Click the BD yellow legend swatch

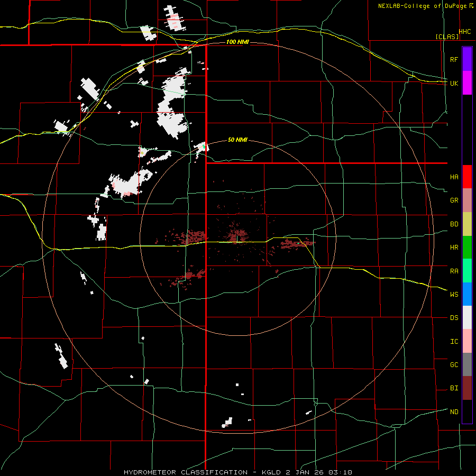pyautogui.click(x=467, y=224)
